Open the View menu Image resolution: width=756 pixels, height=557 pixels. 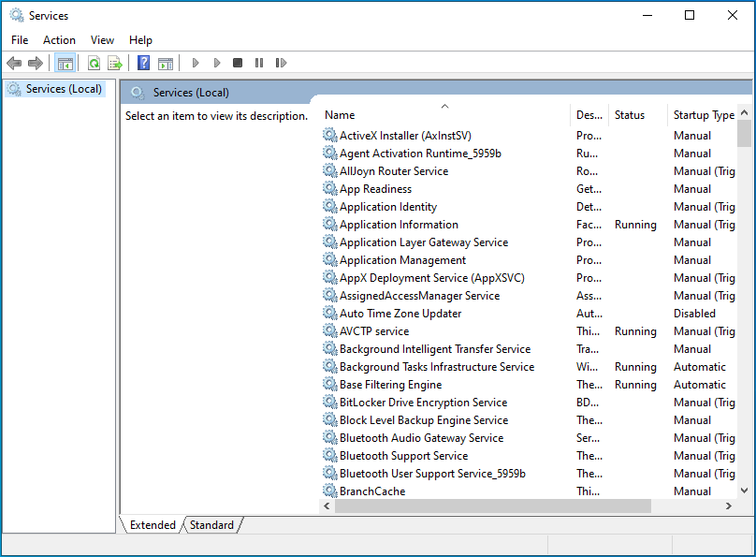102,40
